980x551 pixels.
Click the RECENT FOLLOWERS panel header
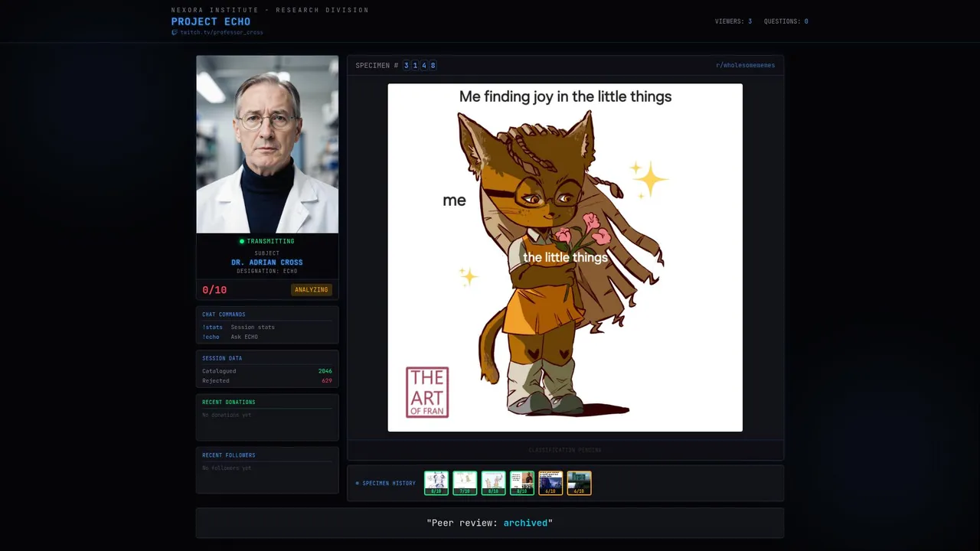[229, 455]
